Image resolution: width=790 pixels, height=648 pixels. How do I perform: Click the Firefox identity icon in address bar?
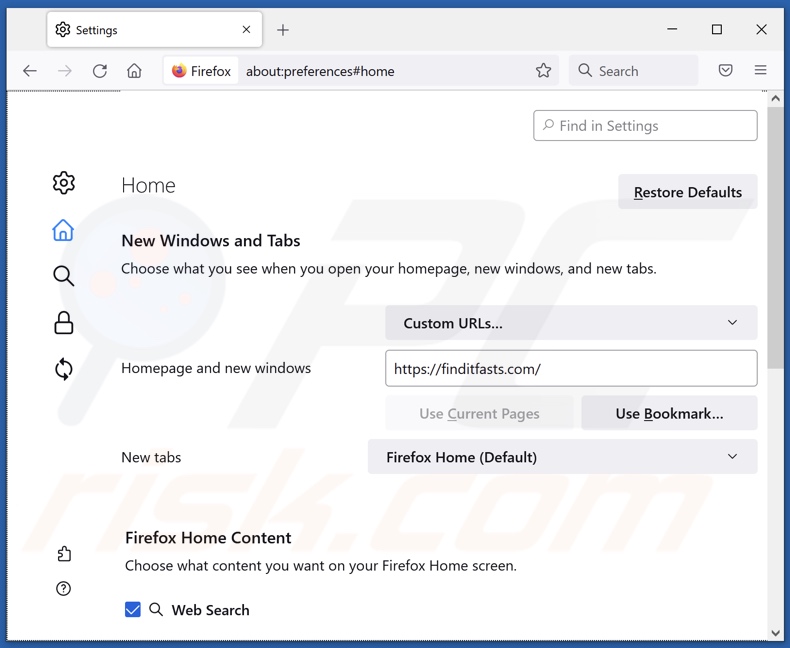pyautogui.click(x=201, y=71)
